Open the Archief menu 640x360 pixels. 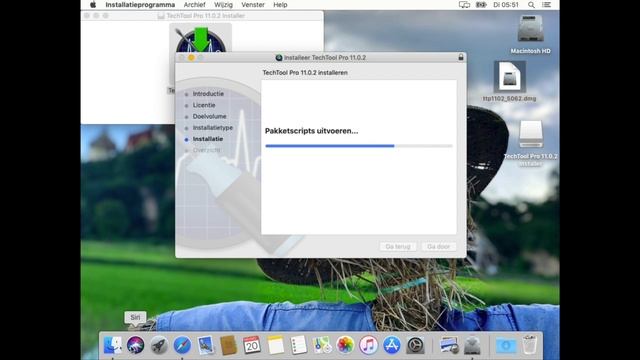click(x=194, y=5)
